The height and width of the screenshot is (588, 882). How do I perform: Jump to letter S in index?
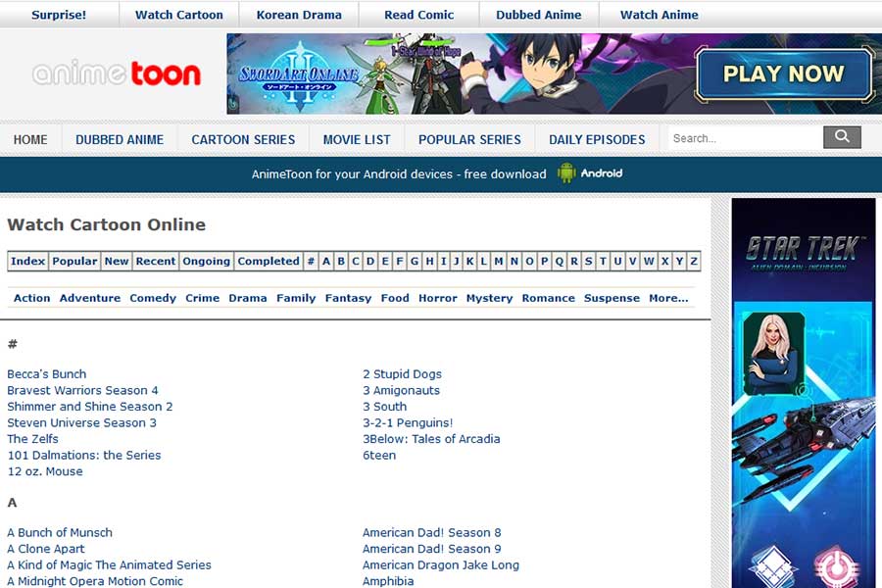(x=588, y=261)
